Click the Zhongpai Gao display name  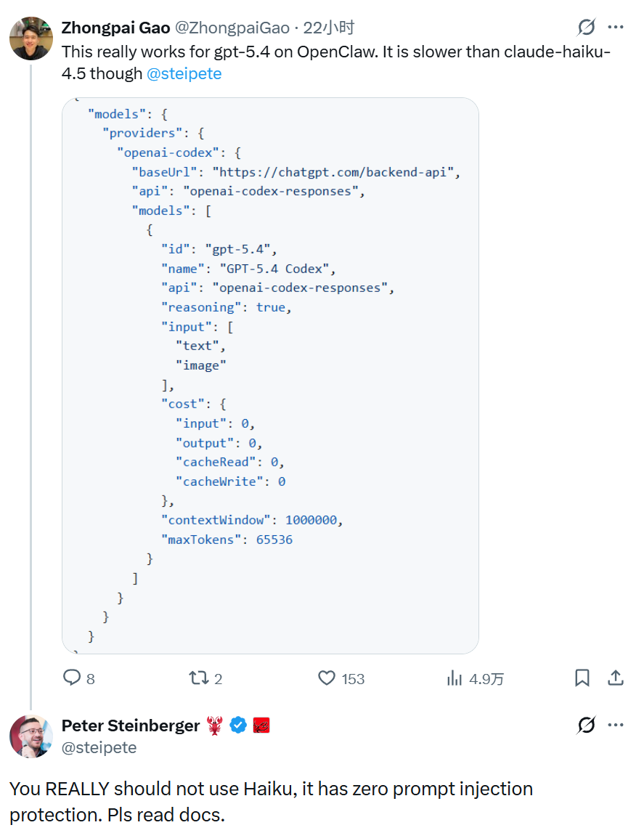(115, 28)
